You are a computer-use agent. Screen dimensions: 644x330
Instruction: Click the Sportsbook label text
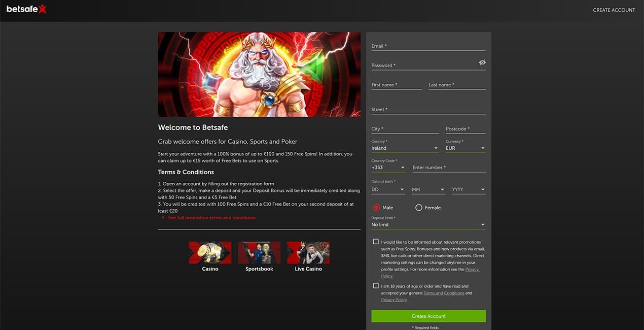pyautogui.click(x=259, y=269)
